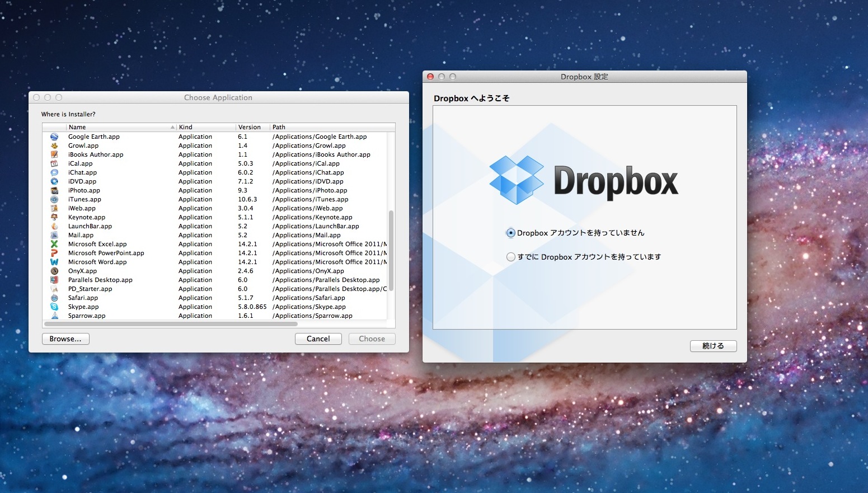Click the iPhoto app icon
This screenshot has width=868, height=493.
[54, 190]
